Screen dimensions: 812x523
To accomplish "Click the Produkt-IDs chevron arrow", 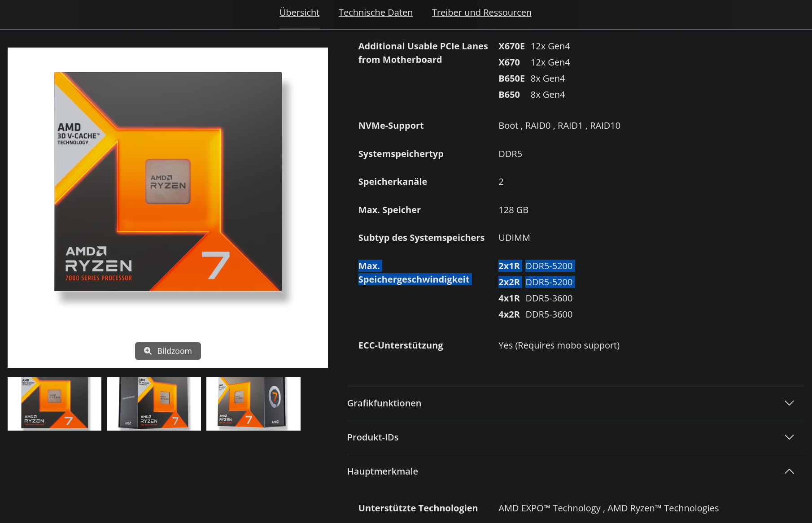I will point(789,437).
